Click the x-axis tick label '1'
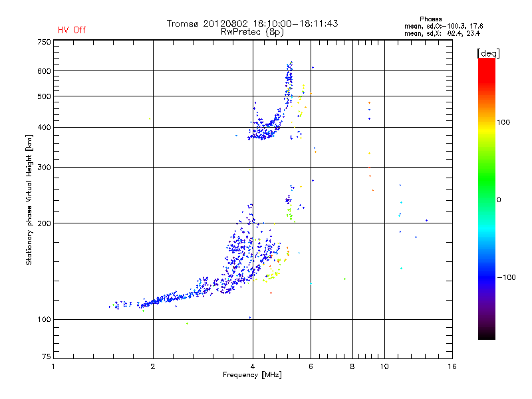Viewport: 532px width, 399px height. [x=53, y=366]
